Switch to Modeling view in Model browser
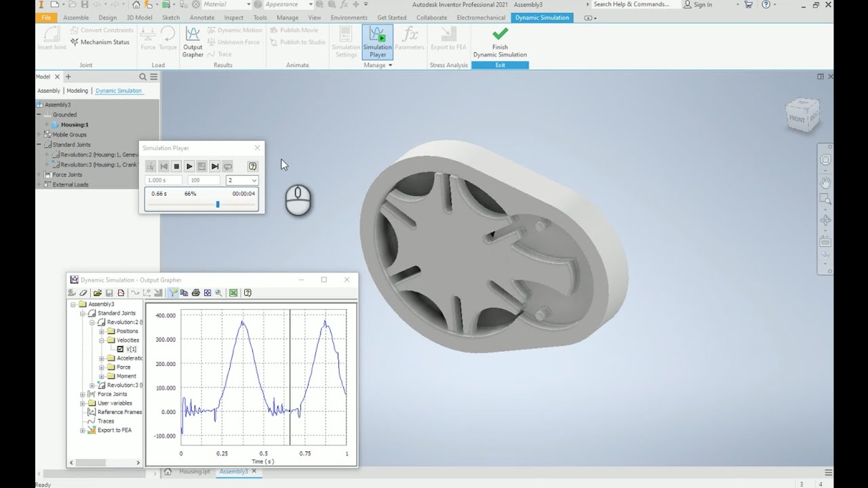This screenshot has width=868, height=488. coord(77,91)
